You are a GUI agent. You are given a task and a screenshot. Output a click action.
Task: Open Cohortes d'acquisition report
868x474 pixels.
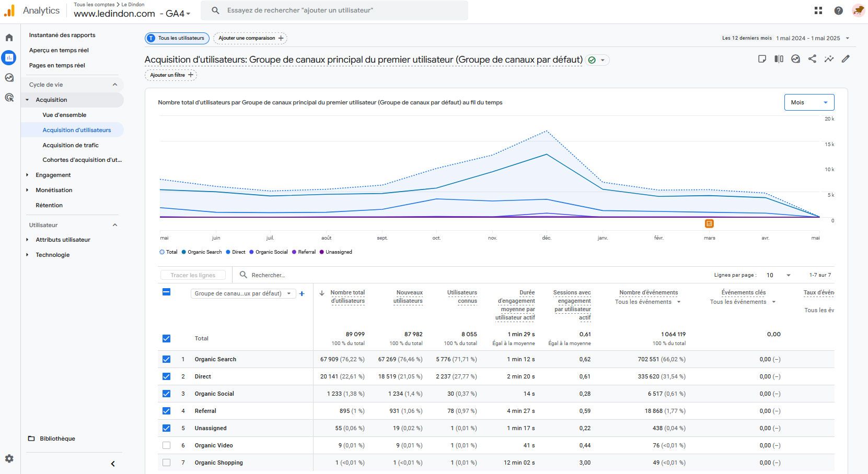pyautogui.click(x=82, y=160)
